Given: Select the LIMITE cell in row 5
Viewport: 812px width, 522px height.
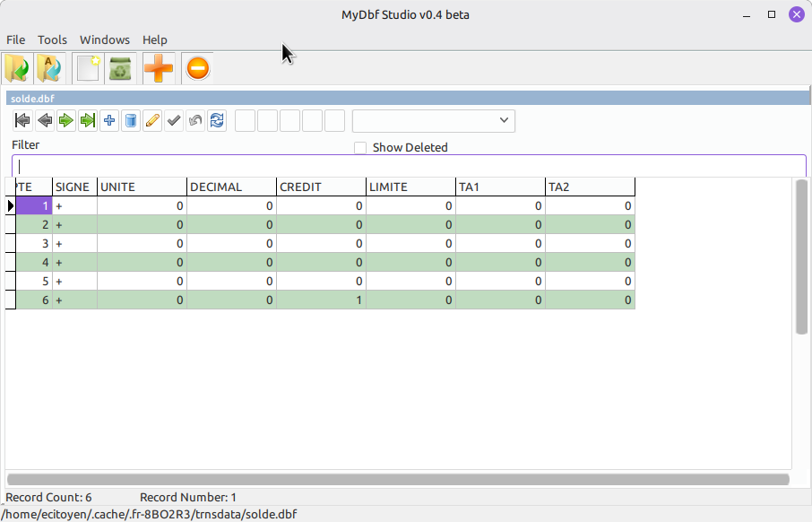Looking at the screenshot, I should click(x=410, y=281).
